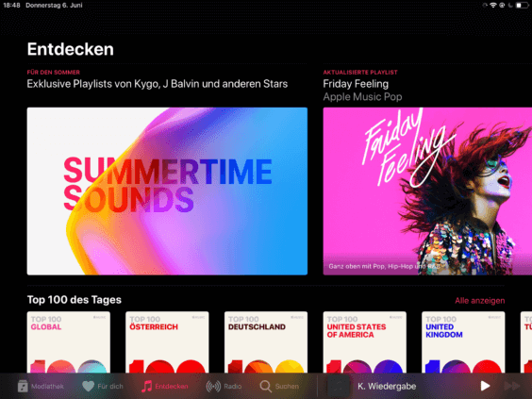Screen dimensions: 532x399
Task: Tap the Suchen magnifying glass icon
Action: (265, 386)
